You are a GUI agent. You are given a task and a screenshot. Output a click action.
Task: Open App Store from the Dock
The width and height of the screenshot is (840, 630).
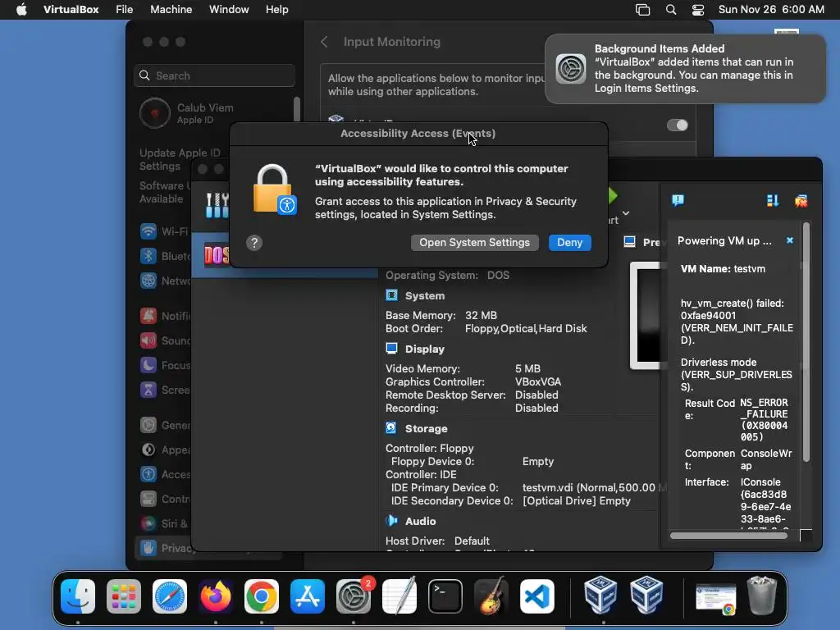tap(308, 596)
